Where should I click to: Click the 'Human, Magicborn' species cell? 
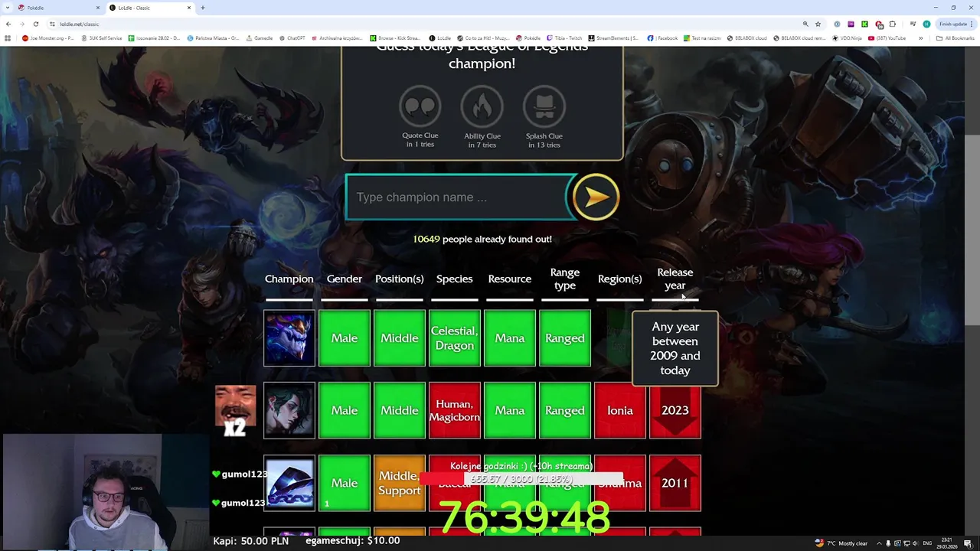click(454, 411)
